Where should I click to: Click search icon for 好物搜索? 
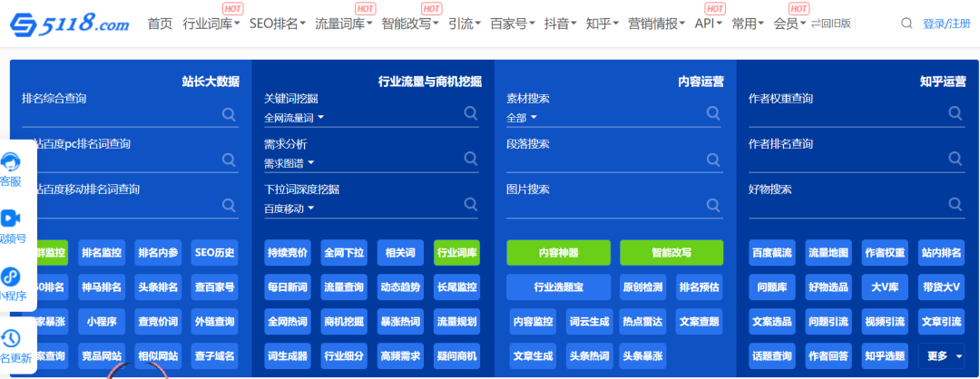[955, 204]
